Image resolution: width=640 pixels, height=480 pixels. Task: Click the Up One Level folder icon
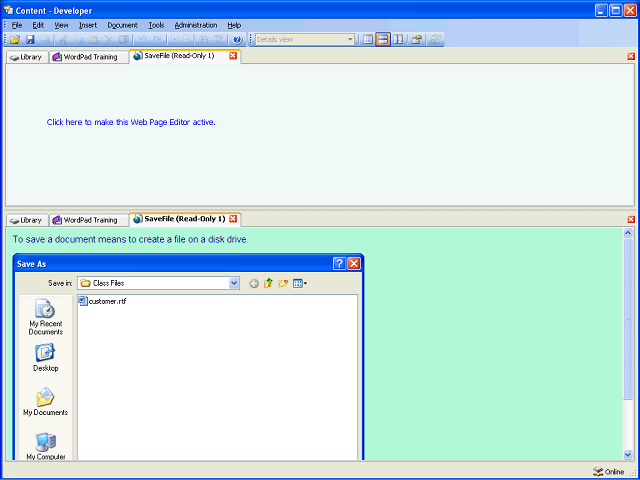[x=268, y=283]
